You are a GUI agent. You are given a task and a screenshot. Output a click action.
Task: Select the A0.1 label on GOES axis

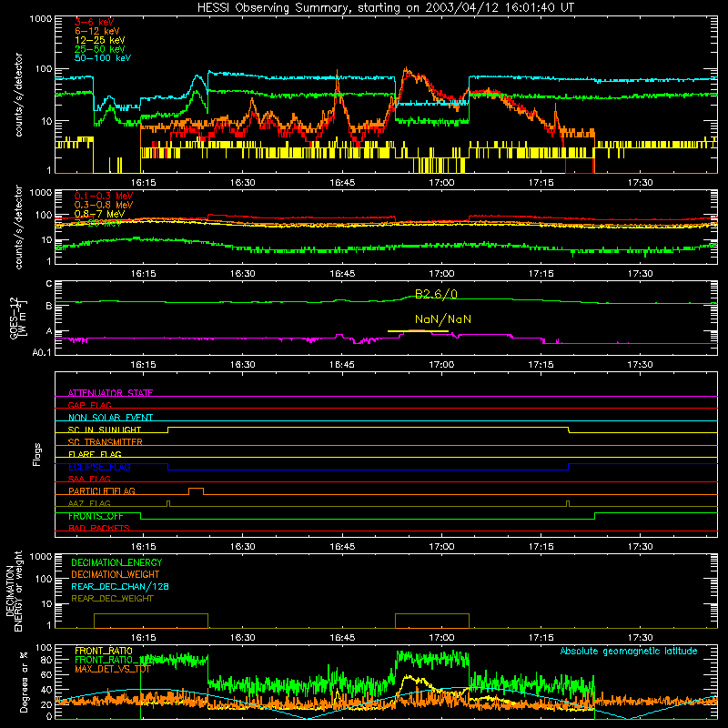tap(41, 352)
